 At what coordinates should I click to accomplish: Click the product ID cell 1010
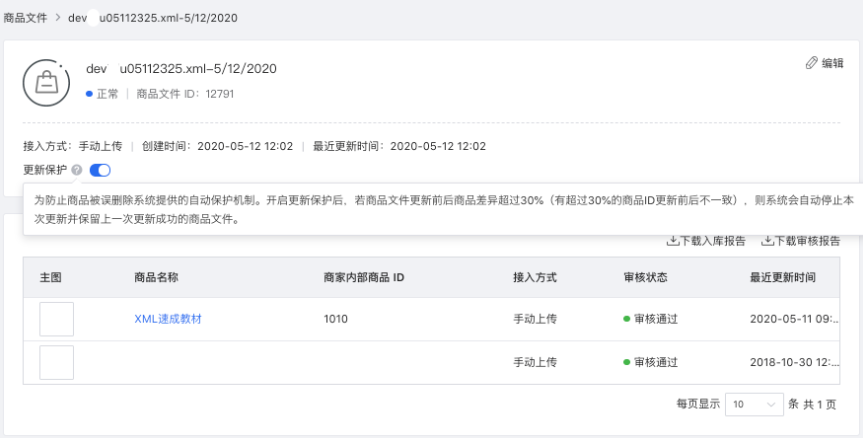(336, 319)
